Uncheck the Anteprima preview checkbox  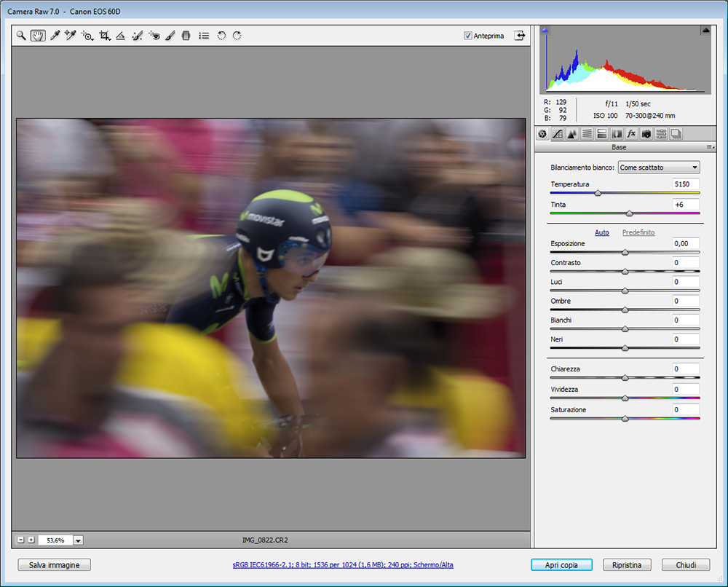(x=468, y=36)
